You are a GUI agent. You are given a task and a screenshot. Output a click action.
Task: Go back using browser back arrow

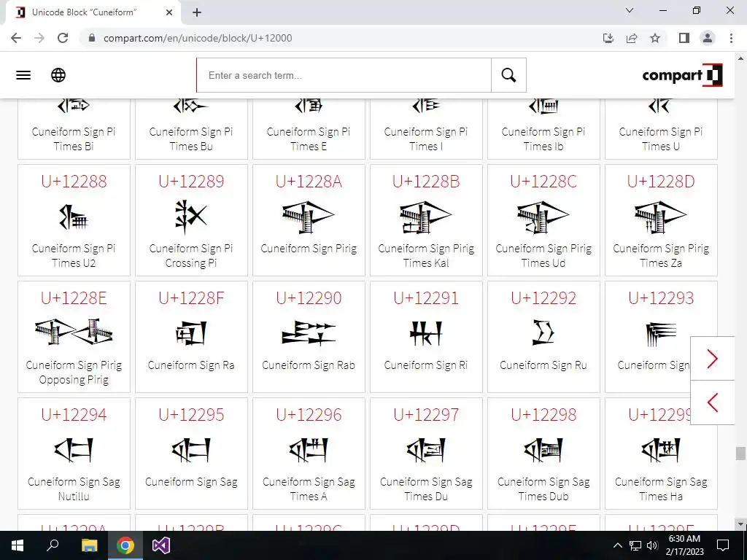pos(16,38)
